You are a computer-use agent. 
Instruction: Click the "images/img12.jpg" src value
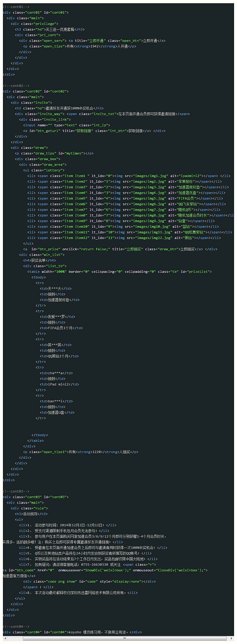point(153,238)
